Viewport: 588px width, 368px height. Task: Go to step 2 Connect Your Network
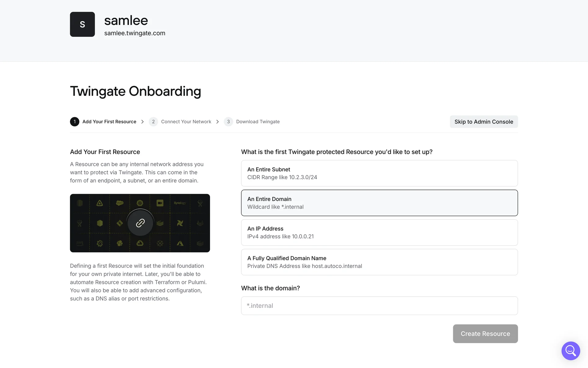[x=186, y=122]
